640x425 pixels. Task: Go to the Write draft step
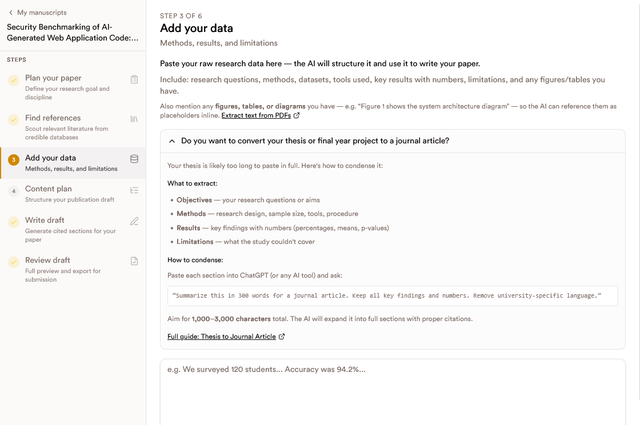pyautogui.click(x=73, y=229)
